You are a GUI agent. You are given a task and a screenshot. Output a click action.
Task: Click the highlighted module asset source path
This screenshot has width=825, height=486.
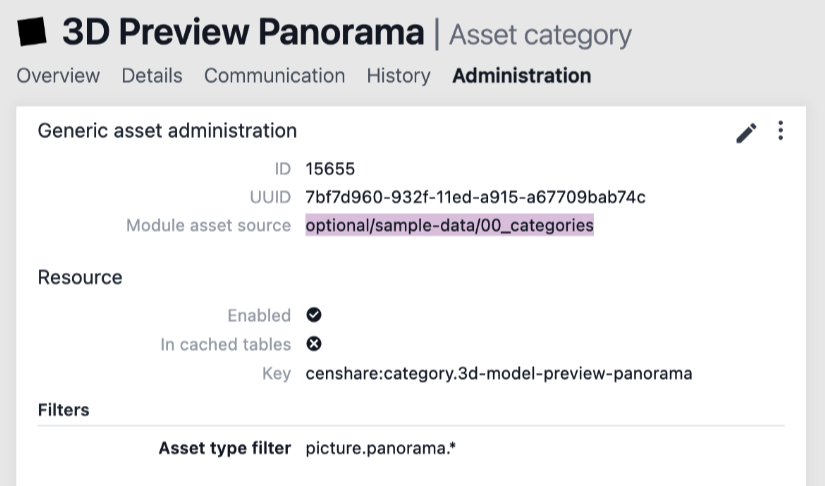coord(449,226)
